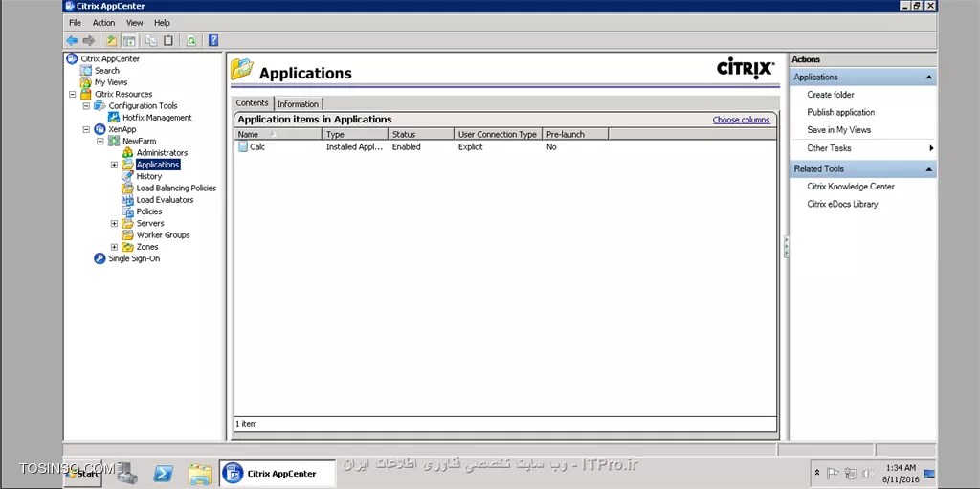Collapse the Citrix Resources tree node
Viewport: 980px width, 489px height.
click(x=73, y=95)
